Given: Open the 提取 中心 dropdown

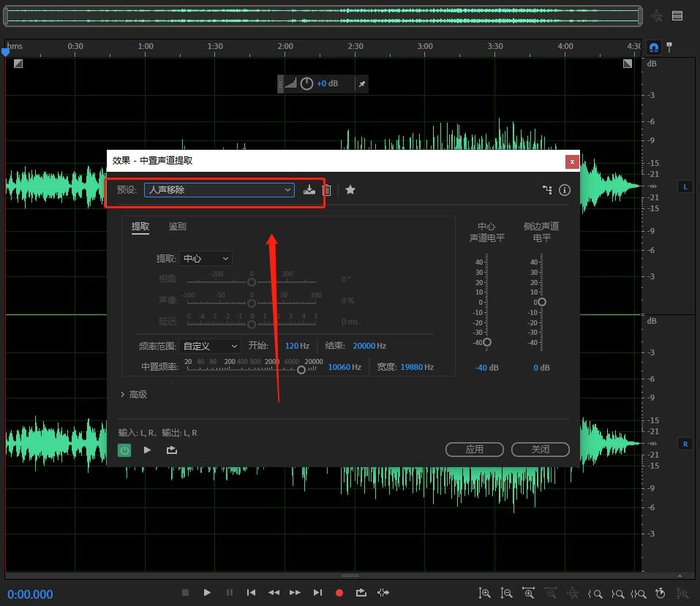Looking at the screenshot, I should (x=206, y=258).
